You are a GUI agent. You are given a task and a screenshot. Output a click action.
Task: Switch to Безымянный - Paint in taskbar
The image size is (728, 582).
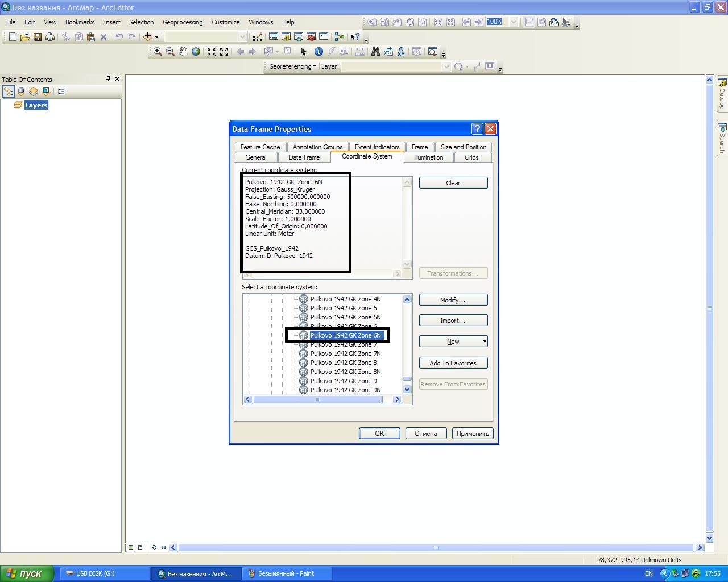pos(287,573)
